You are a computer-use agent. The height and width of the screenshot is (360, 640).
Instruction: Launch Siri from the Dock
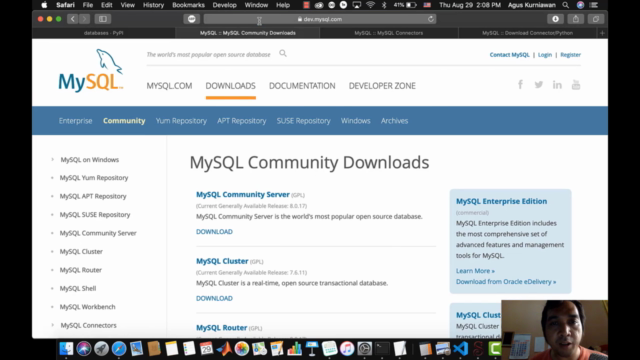(x=84, y=349)
